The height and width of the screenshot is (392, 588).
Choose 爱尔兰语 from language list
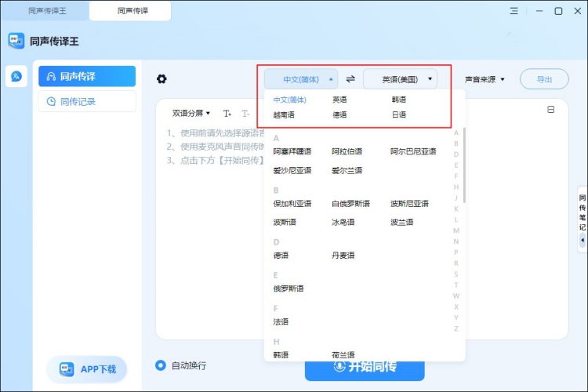(x=347, y=171)
